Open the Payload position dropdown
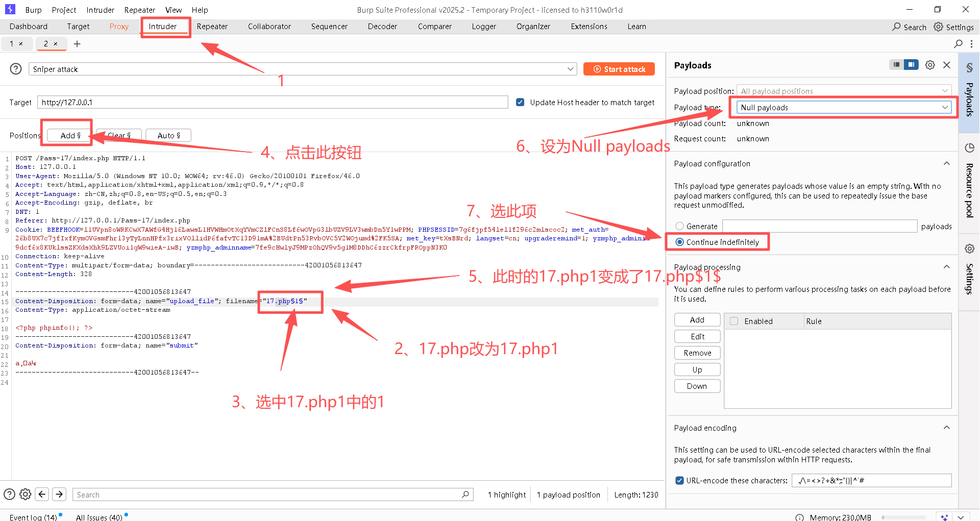The width and height of the screenshot is (980, 521). tap(844, 91)
